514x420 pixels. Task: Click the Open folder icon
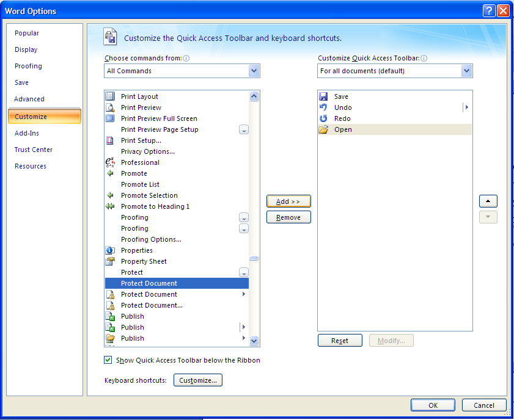click(323, 129)
